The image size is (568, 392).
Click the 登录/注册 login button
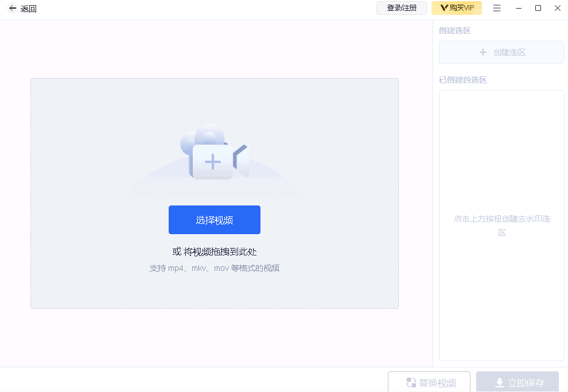(x=402, y=8)
